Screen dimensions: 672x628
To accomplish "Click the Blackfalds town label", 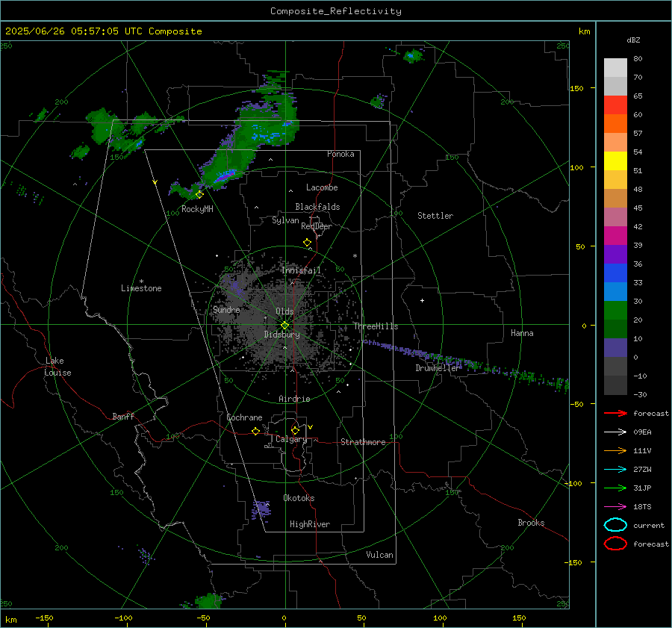I will pos(317,207).
